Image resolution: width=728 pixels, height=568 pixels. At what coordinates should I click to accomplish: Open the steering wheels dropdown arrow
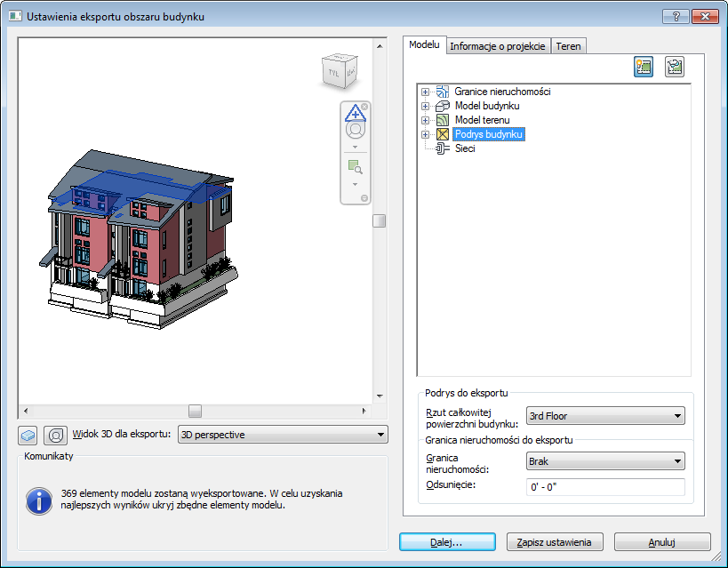pos(356,147)
